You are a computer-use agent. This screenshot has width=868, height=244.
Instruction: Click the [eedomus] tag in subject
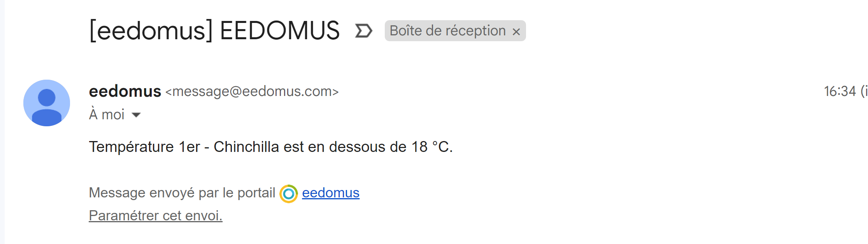[151, 31]
